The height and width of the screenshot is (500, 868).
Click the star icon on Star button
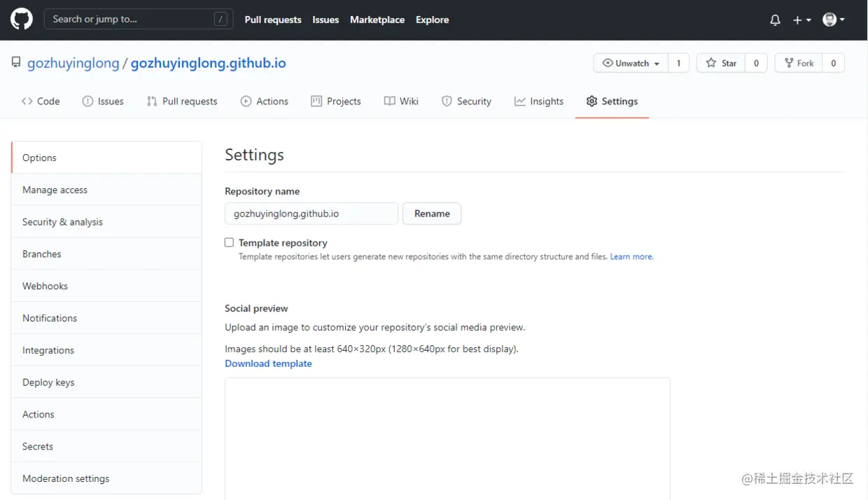pyautogui.click(x=711, y=63)
